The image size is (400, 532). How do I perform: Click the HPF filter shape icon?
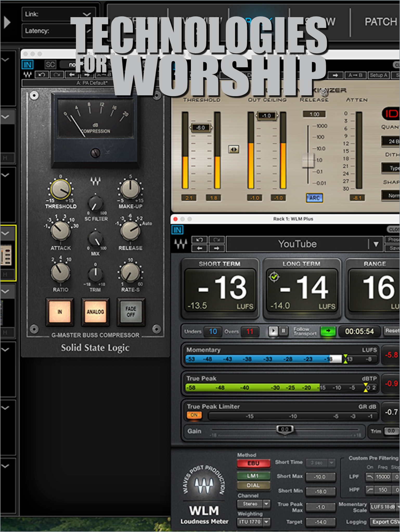click(x=370, y=490)
